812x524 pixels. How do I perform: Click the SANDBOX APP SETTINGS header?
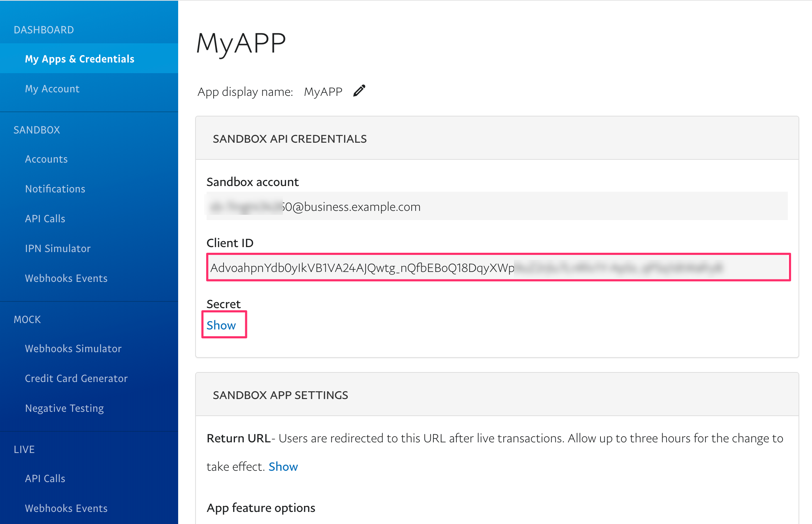click(x=280, y=395)
